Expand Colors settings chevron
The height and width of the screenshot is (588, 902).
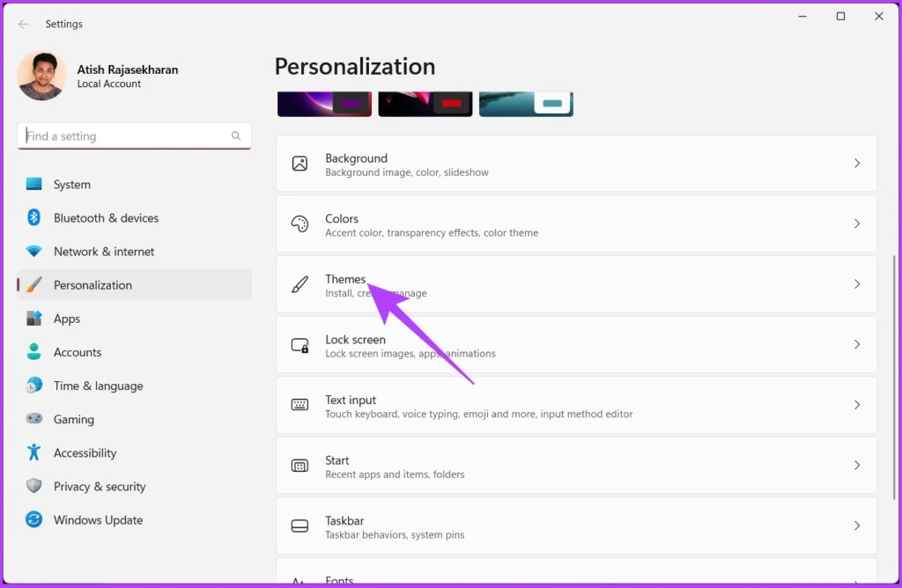857,224
